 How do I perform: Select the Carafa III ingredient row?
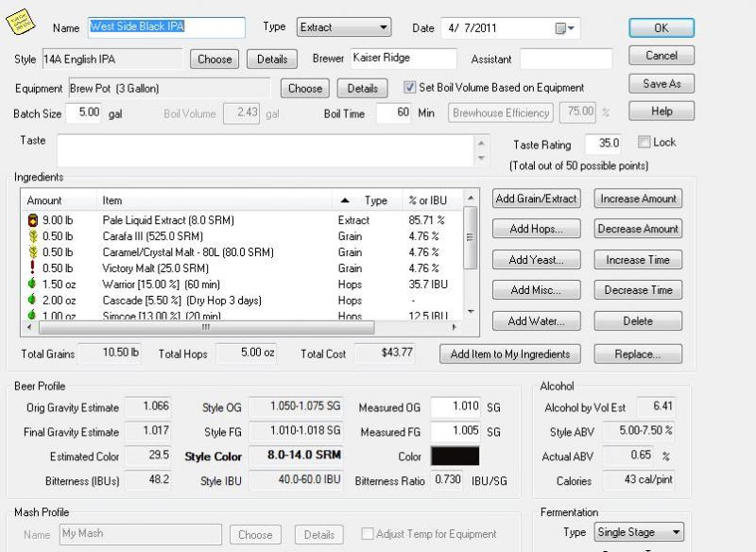[243, 236]
